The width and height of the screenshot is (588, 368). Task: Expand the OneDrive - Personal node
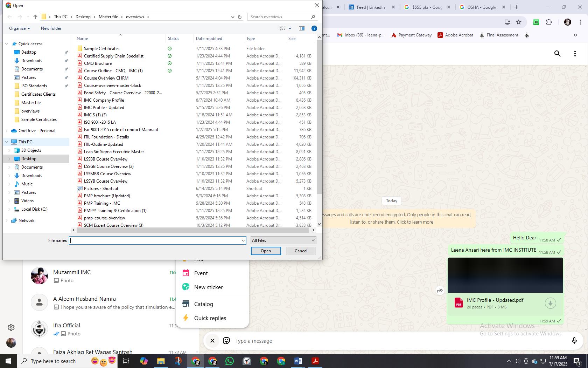(x=6, y=131)
